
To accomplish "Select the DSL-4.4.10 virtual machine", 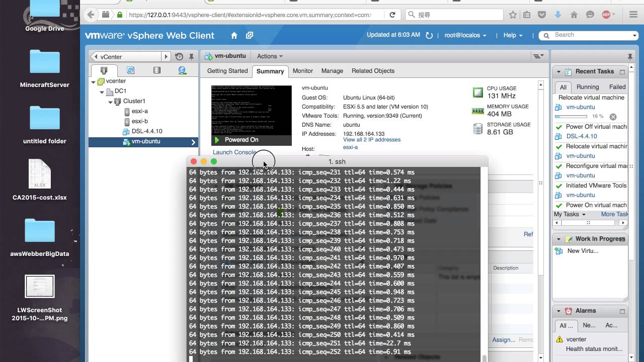I will point(147,131).
